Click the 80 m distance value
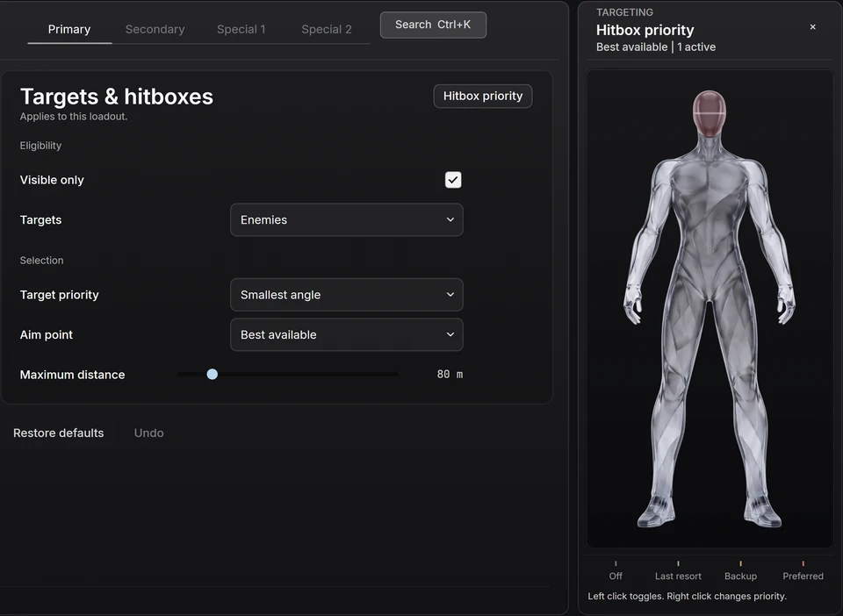Screen dimensions: 843x616 pyautogui.click(x=450, y=375)
